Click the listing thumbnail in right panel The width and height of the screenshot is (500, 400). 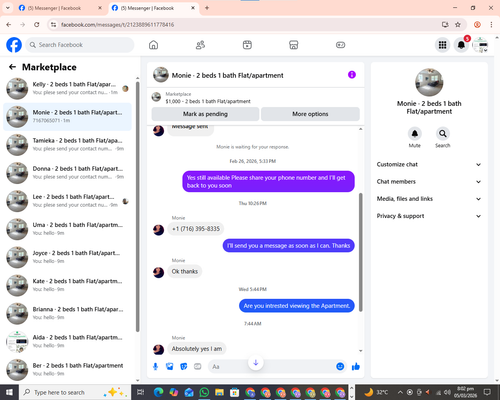coord(429,82)
